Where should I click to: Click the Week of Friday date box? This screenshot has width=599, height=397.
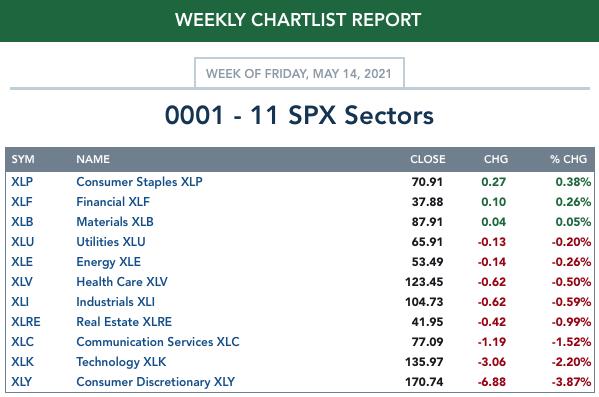pos(299,73)
